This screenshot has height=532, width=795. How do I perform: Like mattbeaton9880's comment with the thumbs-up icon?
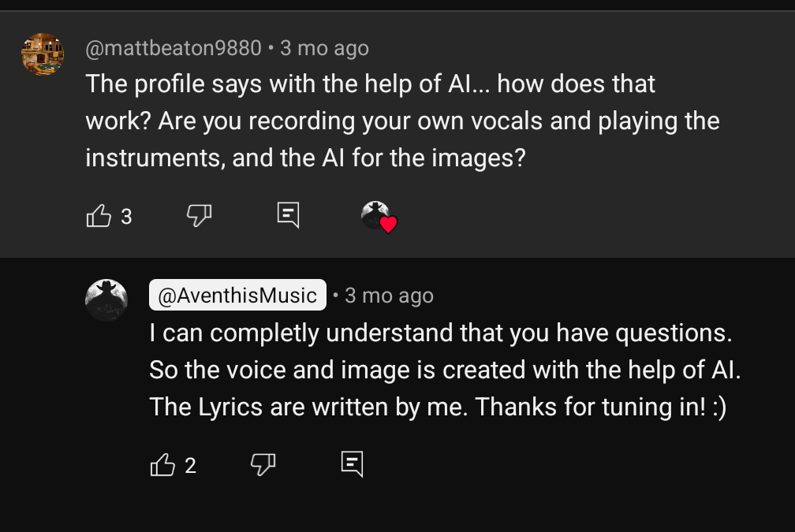pos(99,215)
